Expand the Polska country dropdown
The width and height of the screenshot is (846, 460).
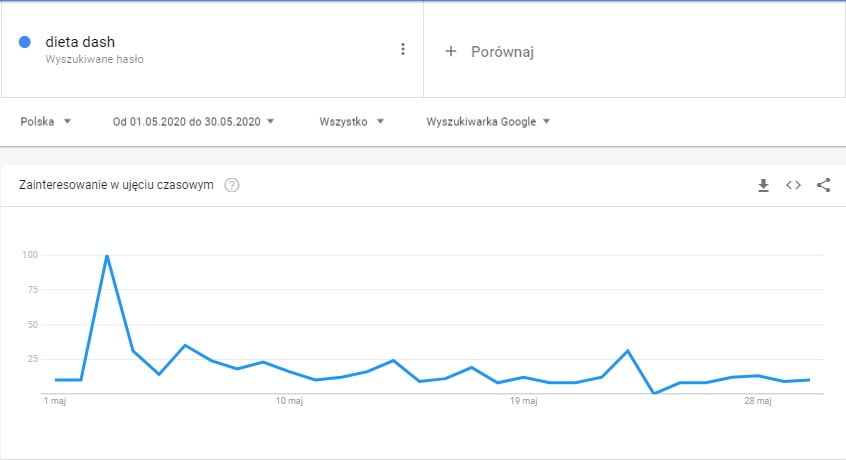click(46, 121)
